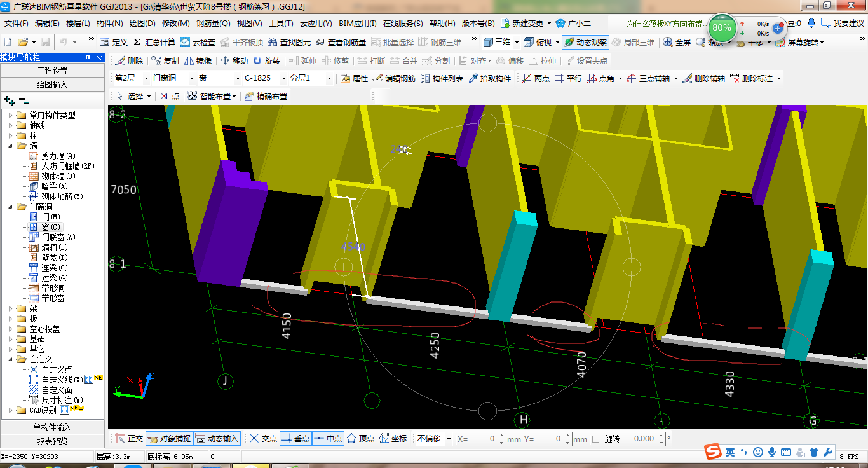The height and width of the screenshot is (468, 868).
Task: Open 云检查 (cloud check)
Action: coord(198,42)
